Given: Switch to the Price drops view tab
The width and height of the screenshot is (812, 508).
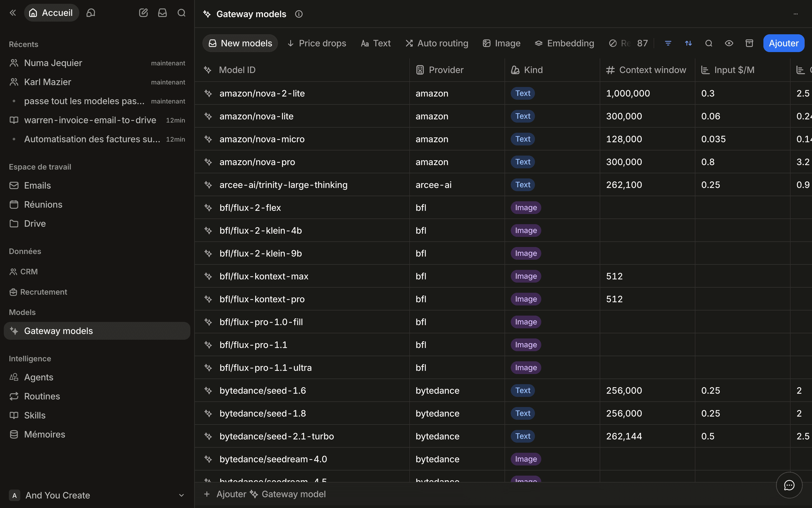Looking at the screenshot, I should [x=317, y=43].
